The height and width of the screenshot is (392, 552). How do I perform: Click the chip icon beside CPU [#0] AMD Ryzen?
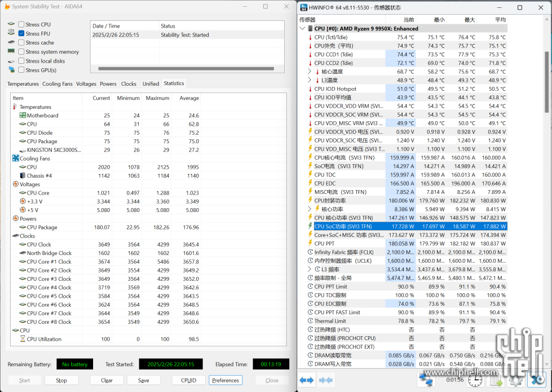coord(310,29)
